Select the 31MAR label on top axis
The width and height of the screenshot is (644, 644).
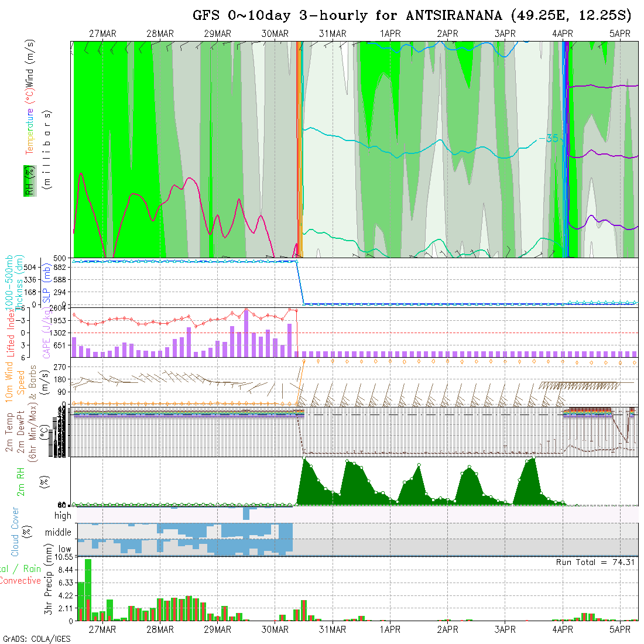tap(333, 34)
